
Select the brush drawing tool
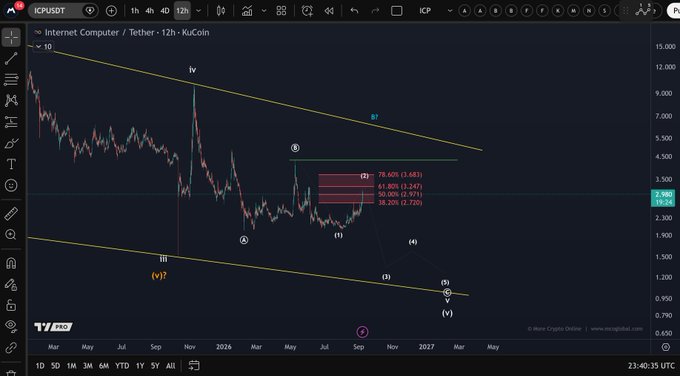pyautogui.click(x=11, y=143)
